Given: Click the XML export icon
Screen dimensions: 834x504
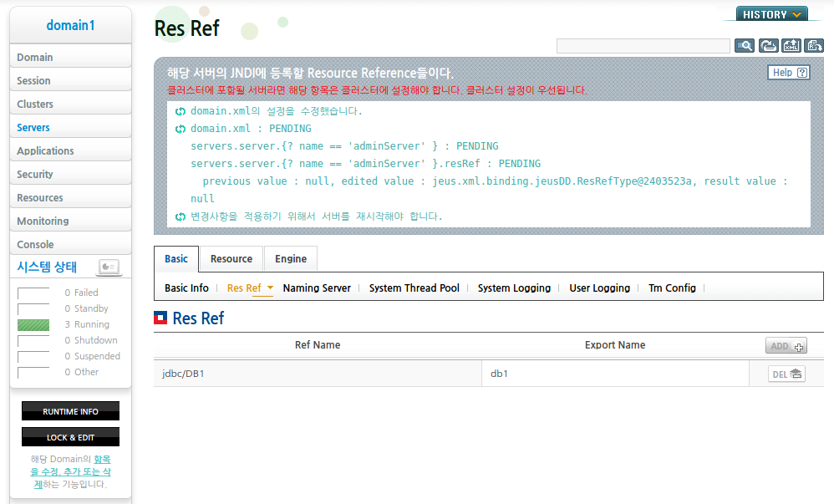Looking at the screenshot, I should (791, 46).
